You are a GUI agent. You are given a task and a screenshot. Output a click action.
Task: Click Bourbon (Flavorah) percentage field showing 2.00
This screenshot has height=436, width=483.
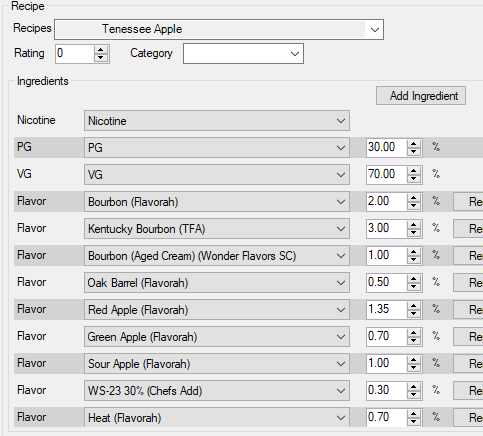coord(387,201)
